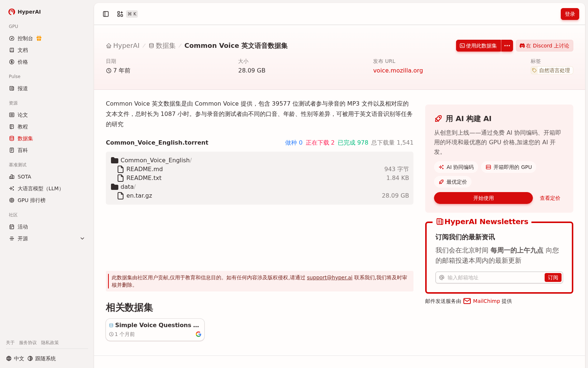Expand the 开源 chevron in sidebar
588x368 pixels.
[x=82, y=238]
